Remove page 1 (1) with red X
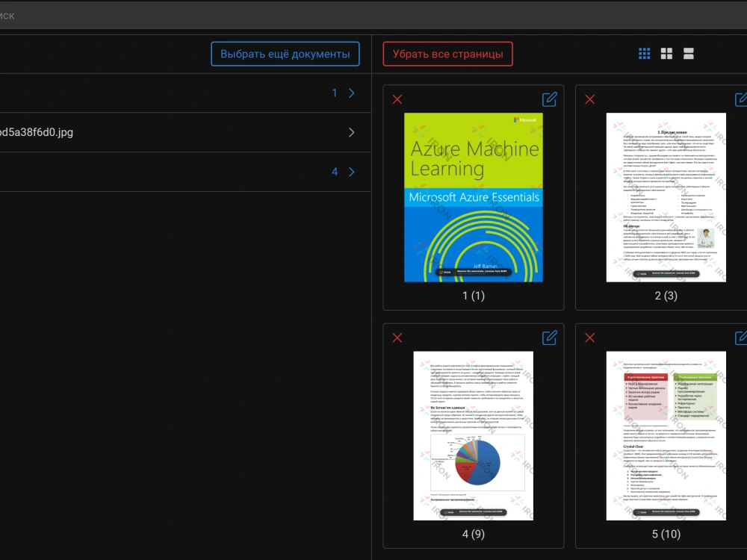Screen dimensions: 747x560 click(x=397, y=99)
